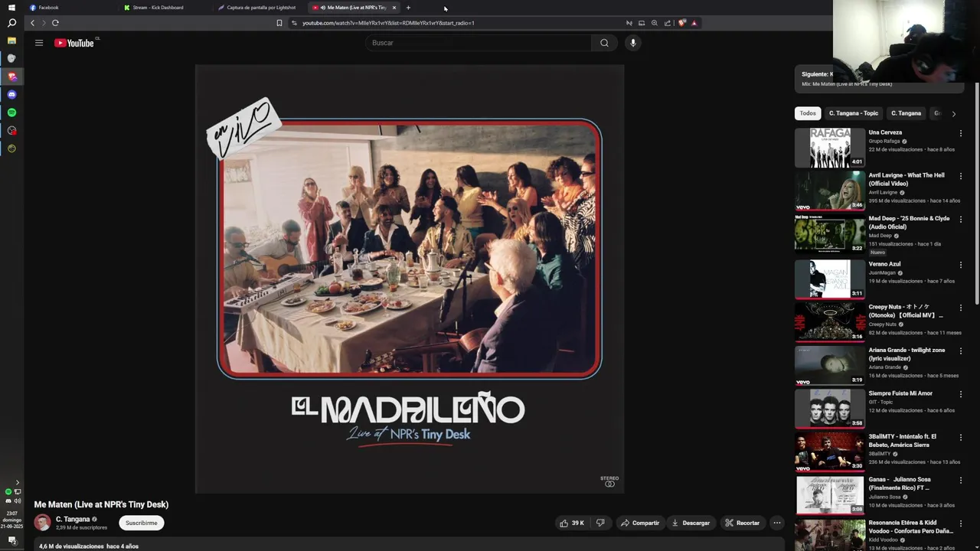Open options menu for Mad Deep video

coord(960,220)
